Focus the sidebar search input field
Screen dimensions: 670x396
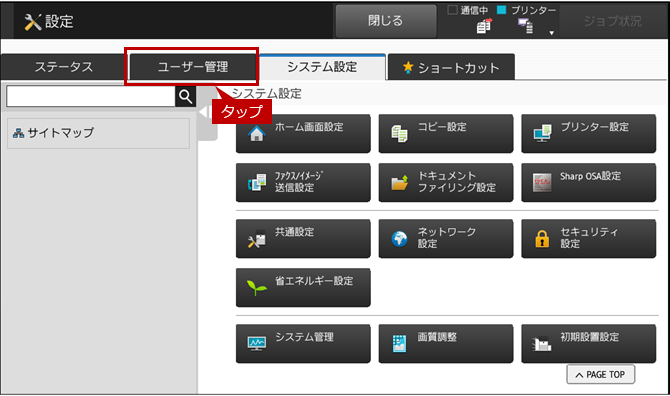[x=91, y=97]
